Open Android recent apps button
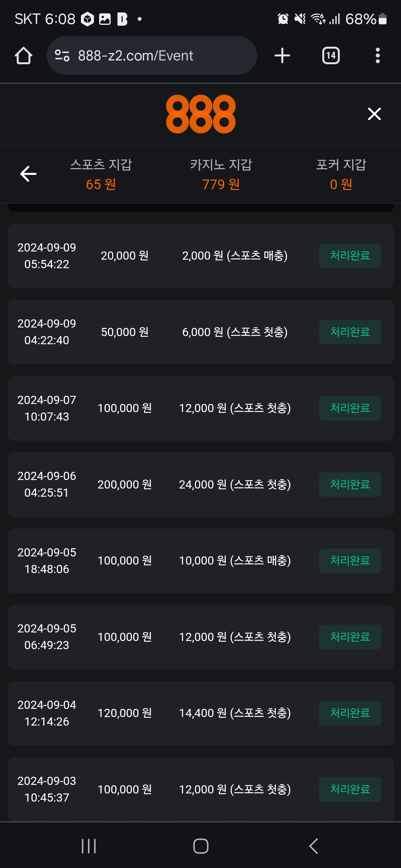 click(89, 846)
